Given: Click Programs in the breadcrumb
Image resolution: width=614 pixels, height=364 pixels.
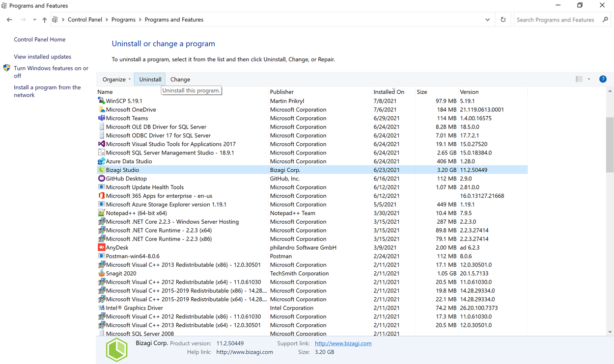Looking at the screenshot, I should (x=123, y=20).
